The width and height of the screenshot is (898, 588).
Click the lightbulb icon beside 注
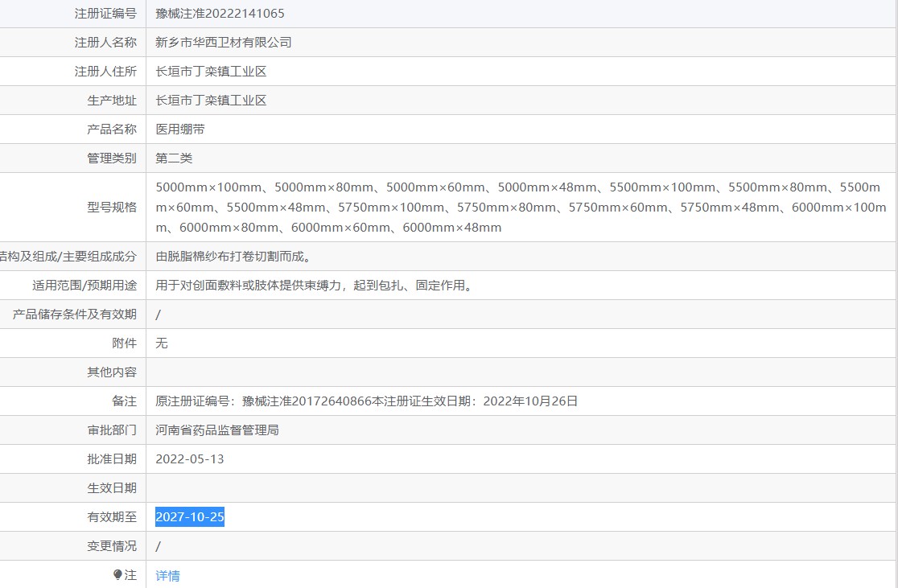coord(117,574)
